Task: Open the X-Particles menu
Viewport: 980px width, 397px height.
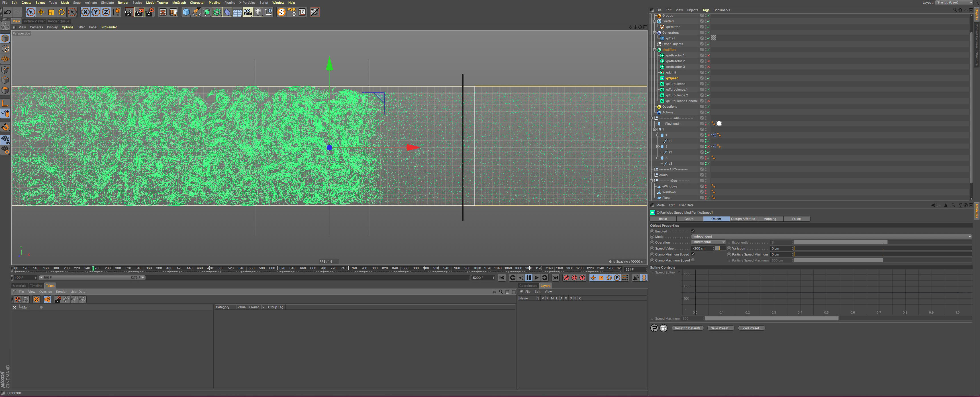Action: [247, 3]
